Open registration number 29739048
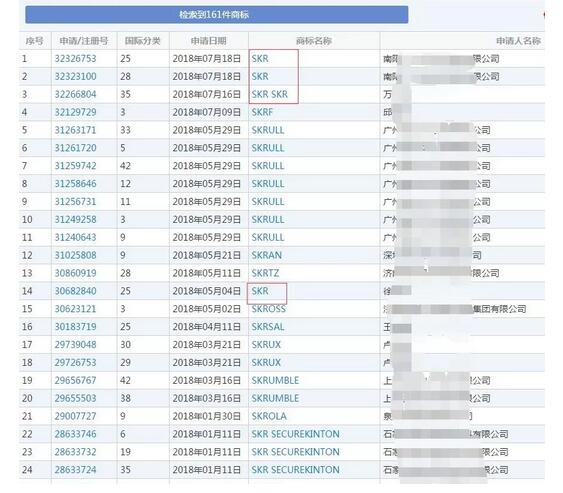The image size is (563, 493). 75,345
